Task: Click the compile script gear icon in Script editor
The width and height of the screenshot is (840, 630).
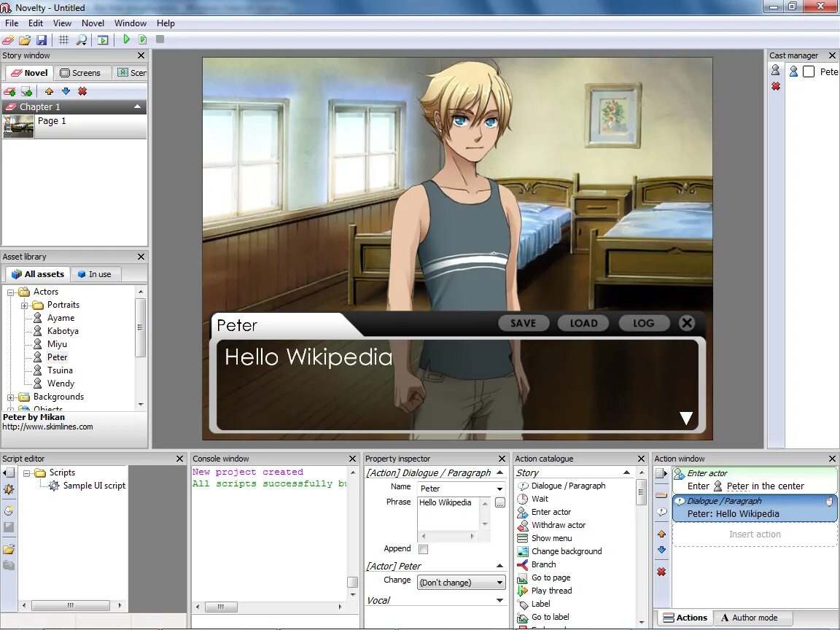Action: pyautogui.click(x=9, y=489)
